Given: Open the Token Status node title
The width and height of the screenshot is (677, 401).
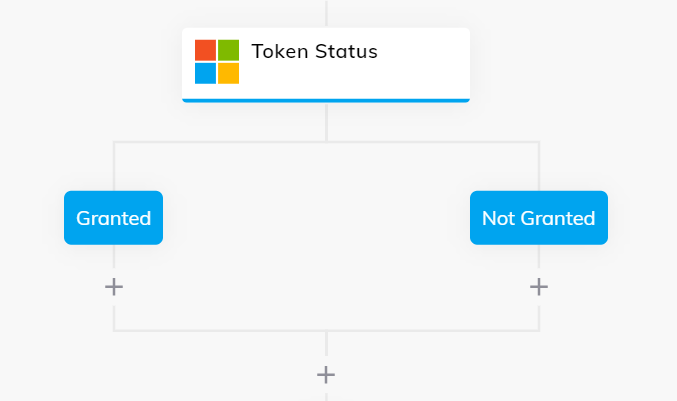Looking at the screenshot, I should [314, 51].
